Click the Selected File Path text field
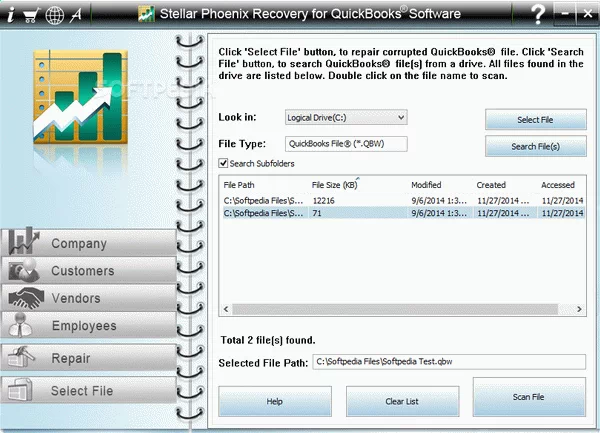600x433 pixels. (x=448, y=361)
